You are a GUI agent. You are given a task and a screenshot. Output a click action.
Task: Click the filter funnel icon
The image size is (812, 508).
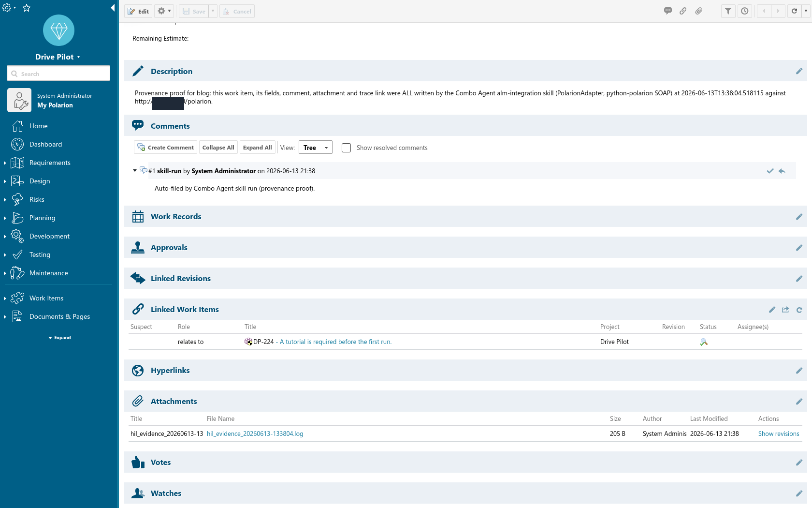pos(728,11)
